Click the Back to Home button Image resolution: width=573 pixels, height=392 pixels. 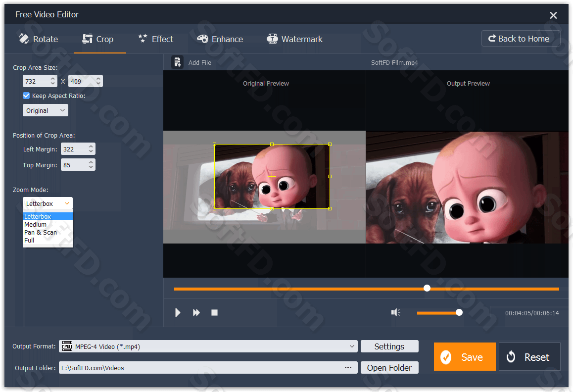pos(521,39)
